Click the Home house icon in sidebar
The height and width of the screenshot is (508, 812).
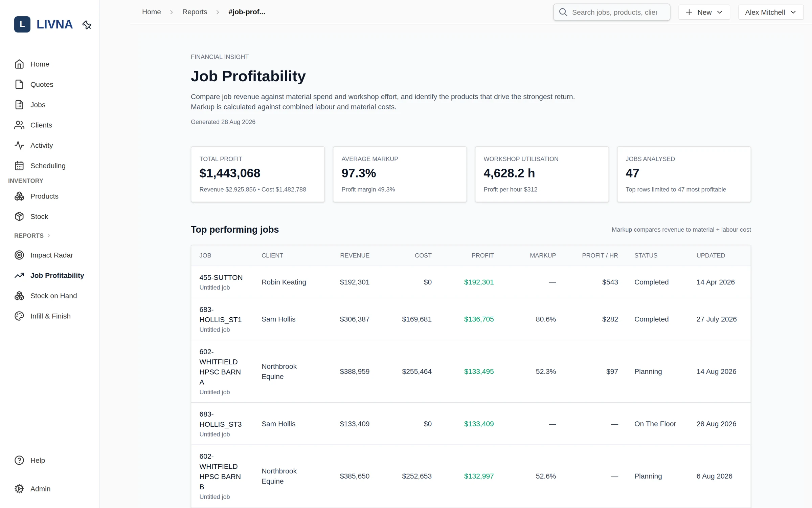[x=19, y=64]
